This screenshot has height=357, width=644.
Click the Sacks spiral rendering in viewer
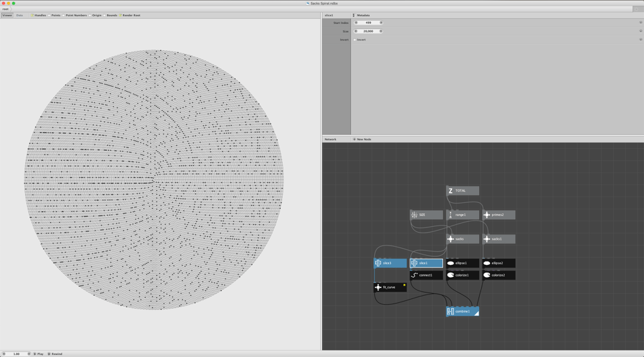point(154,180)
